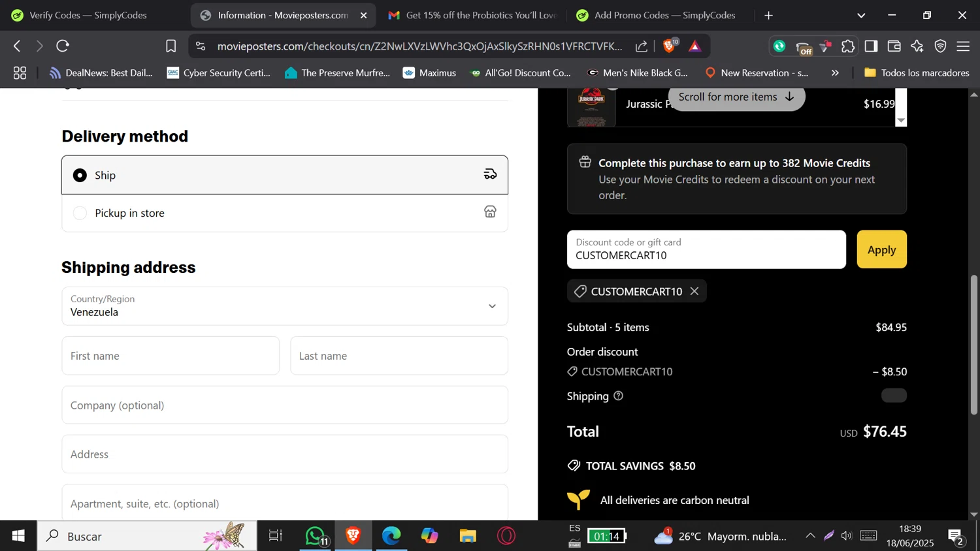Screen dimensions: 980x551
Task: Reload the Movieposters checkout page
Action: [63, 46]
